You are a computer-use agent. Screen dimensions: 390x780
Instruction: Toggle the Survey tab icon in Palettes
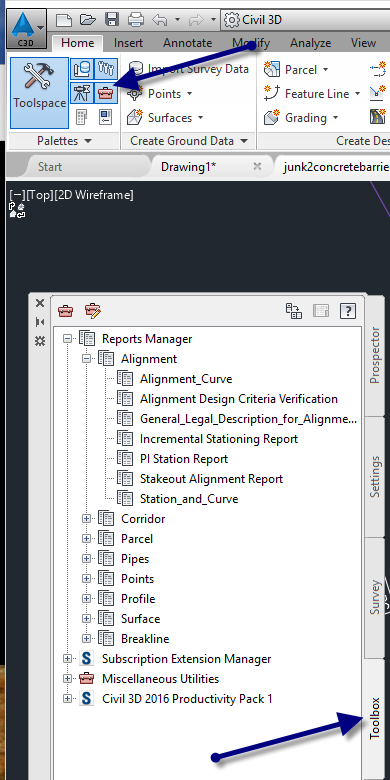pos(82,93)
